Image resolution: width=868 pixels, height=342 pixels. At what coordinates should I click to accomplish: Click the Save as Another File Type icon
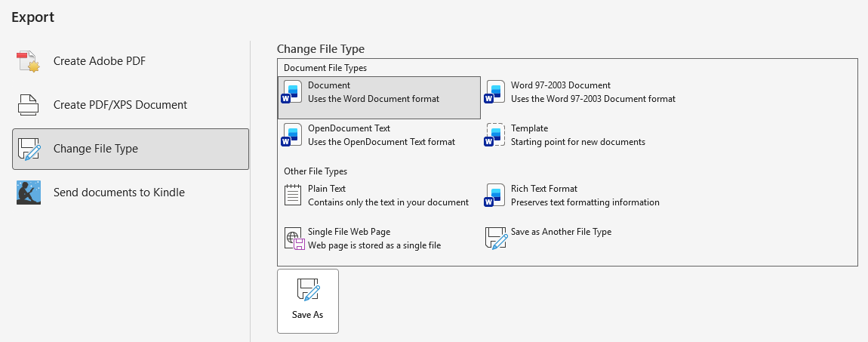[x=495, y=239]
